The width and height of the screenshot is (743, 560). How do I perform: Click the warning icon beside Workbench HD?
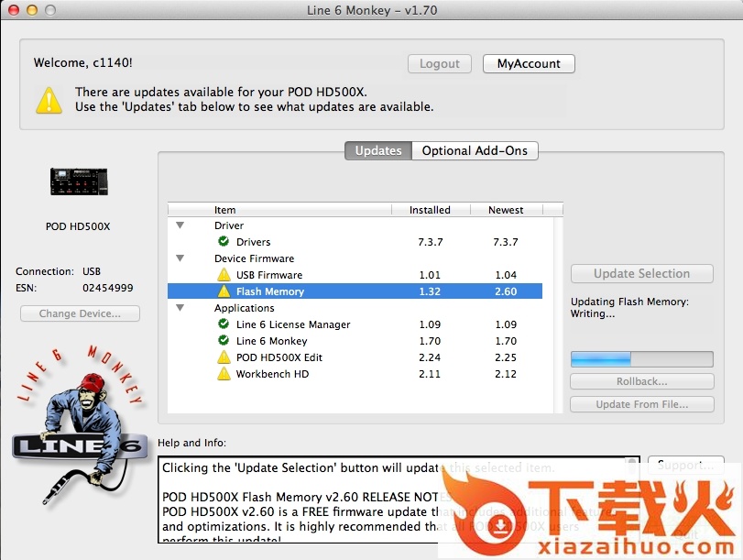click(224, 374)
